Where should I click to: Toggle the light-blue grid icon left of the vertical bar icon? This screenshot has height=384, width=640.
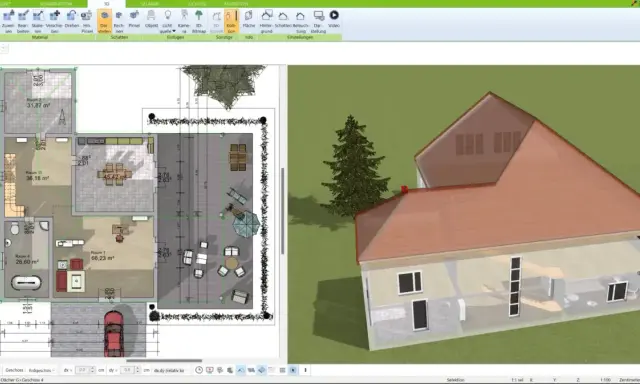coord(293,370)
